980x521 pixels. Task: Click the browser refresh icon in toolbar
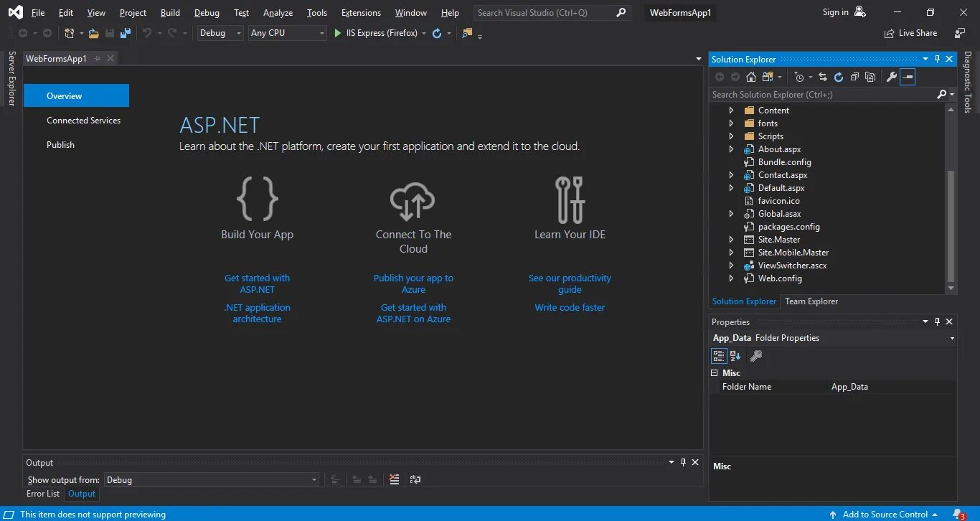(436, 33)
